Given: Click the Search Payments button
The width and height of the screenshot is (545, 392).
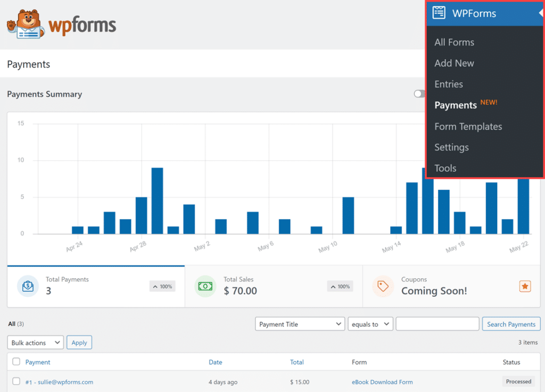Looking at the screenshot, I should point(511,324).
